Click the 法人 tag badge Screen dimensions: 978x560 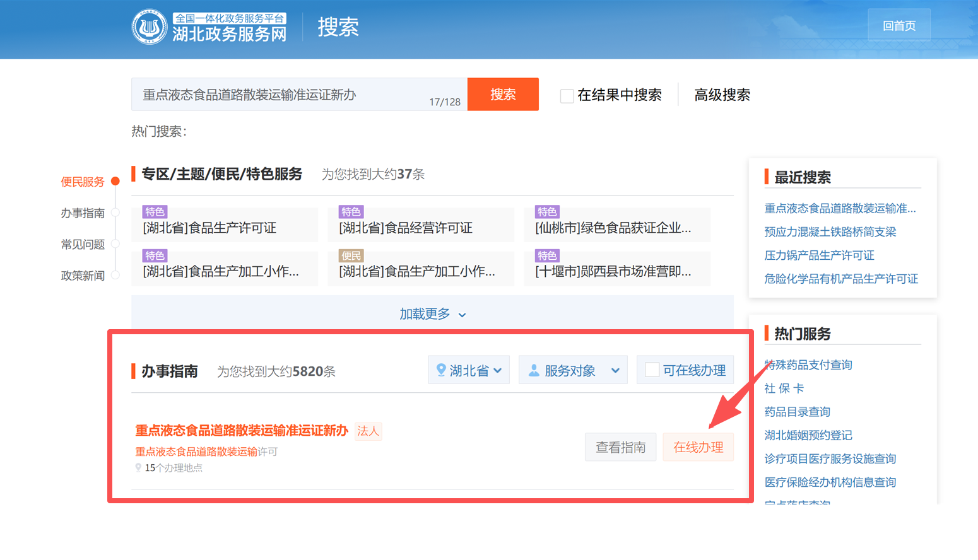[368, 431]
